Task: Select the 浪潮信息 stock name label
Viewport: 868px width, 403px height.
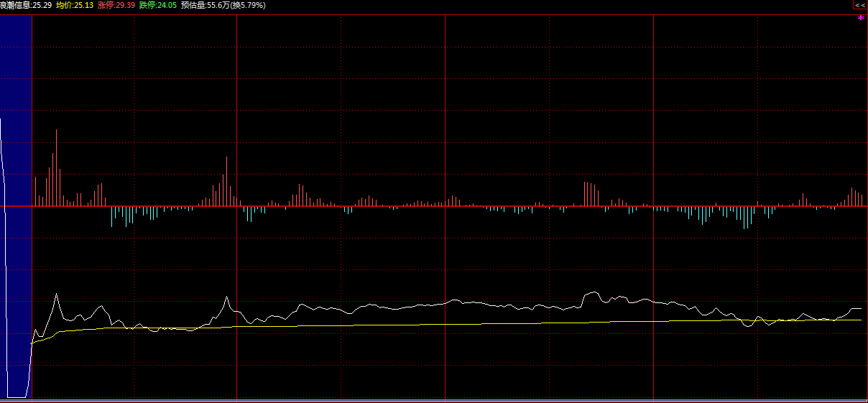Action: pyautogui.click(x=16, y=5)
